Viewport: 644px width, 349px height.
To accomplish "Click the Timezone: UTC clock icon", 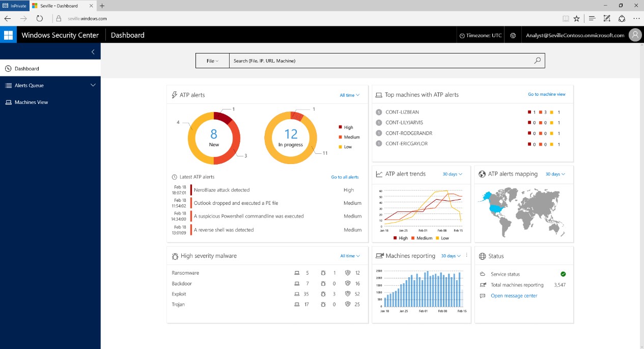I will [x=463, y=35].
